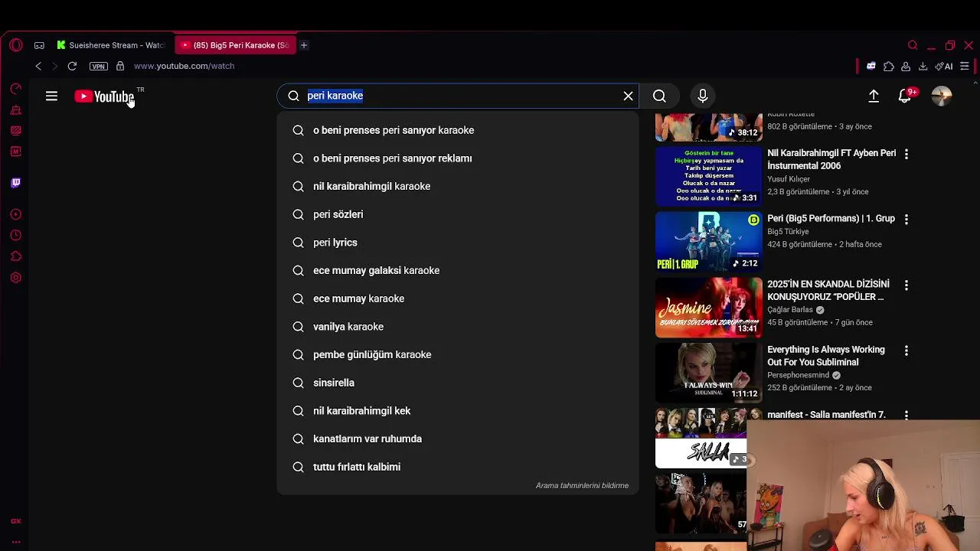The height and width of the screenshot is (551, 980).
Task: Open the sidebar three-dots more menu
Action: click(x=16, y=542)
